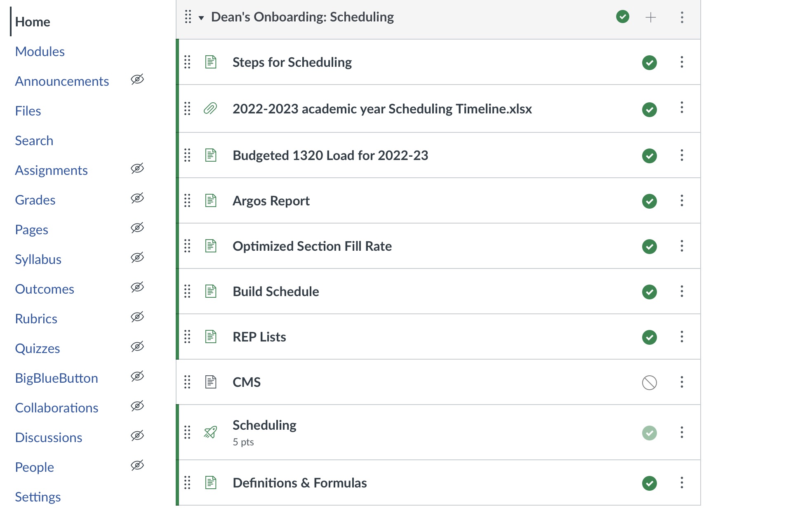Click the page icon beside Build Schedule
Image resolution: width=791 pixels, height=532 pixels.
211,291
